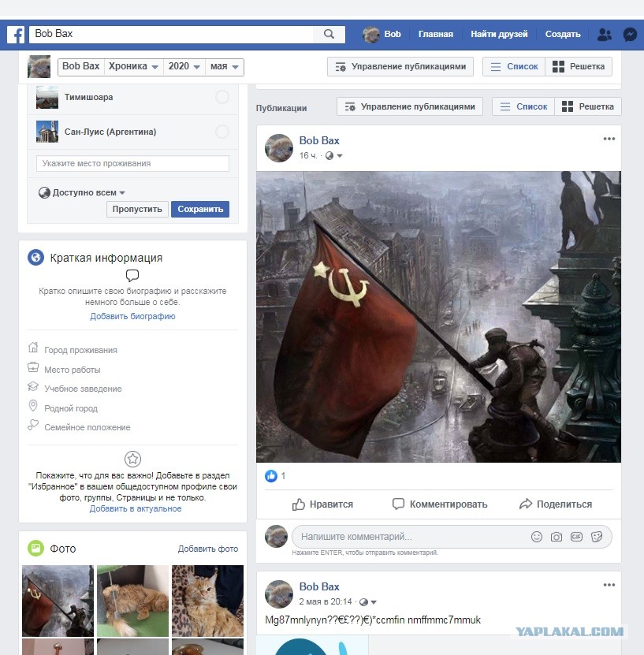The image size is (644, 655).
Task: Open orange cat on green thumbnail
Action: (132, 601)
